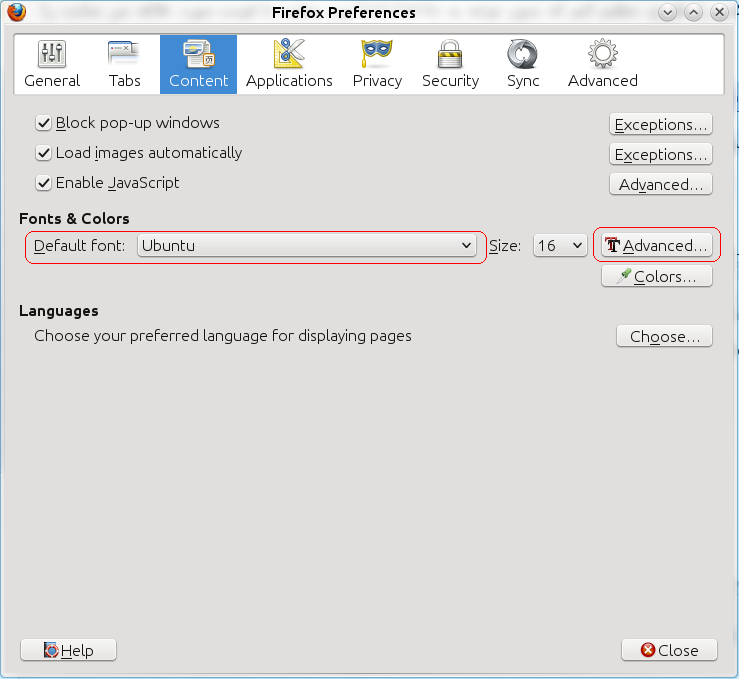Select the Content tab

tap(198, 64)
